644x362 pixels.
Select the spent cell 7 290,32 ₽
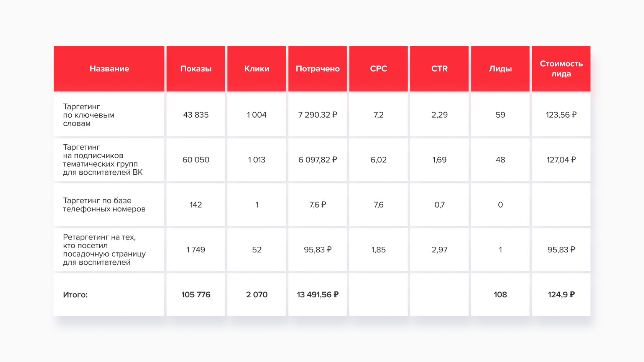pos(318,115)
